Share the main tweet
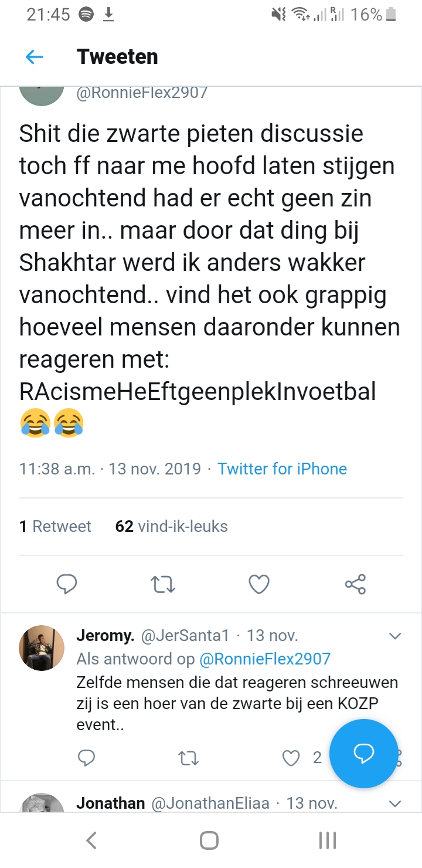422x868 pixels. pyautogui.click(x=355, y=584)
